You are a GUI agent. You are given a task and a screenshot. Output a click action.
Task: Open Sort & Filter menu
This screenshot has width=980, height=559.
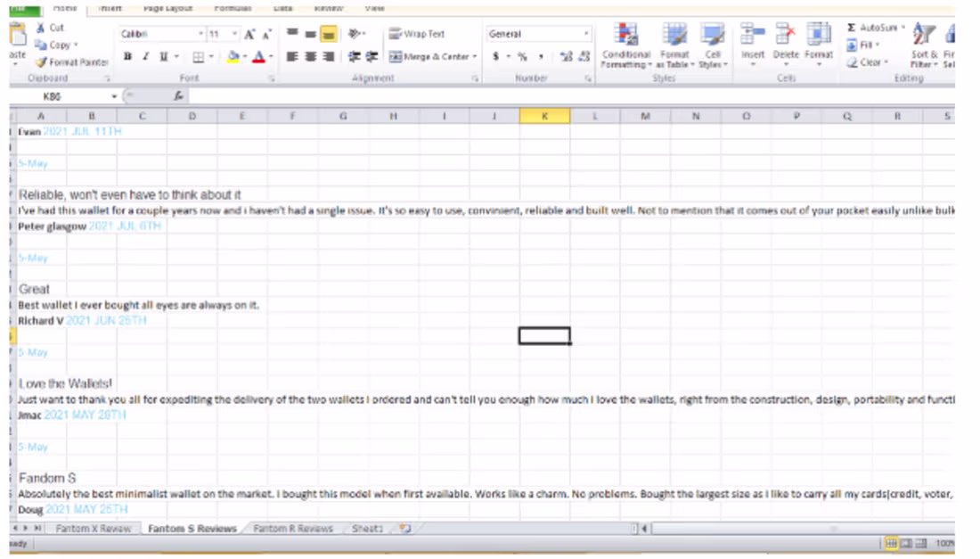tap(924, 45)
